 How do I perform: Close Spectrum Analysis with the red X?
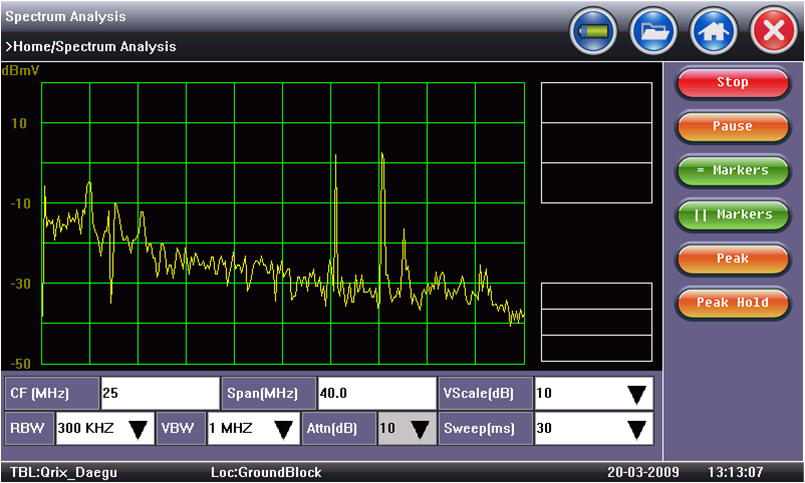click(x=774, y=31)
